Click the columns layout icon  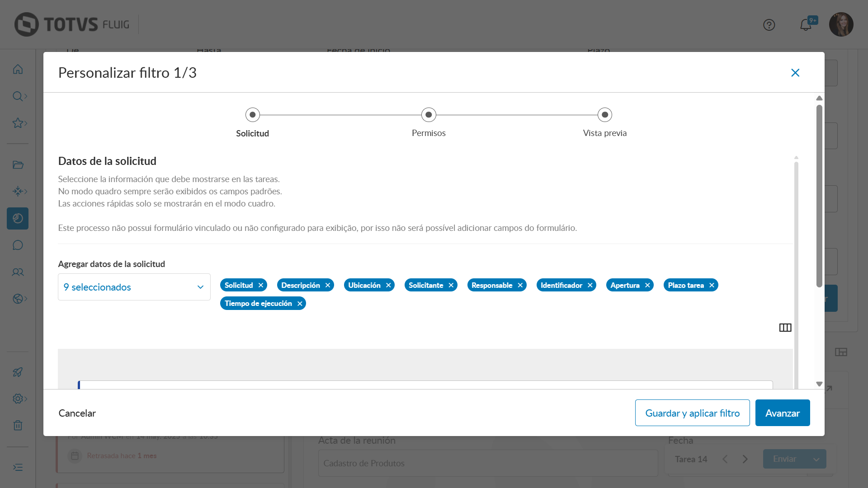(785, 328)
